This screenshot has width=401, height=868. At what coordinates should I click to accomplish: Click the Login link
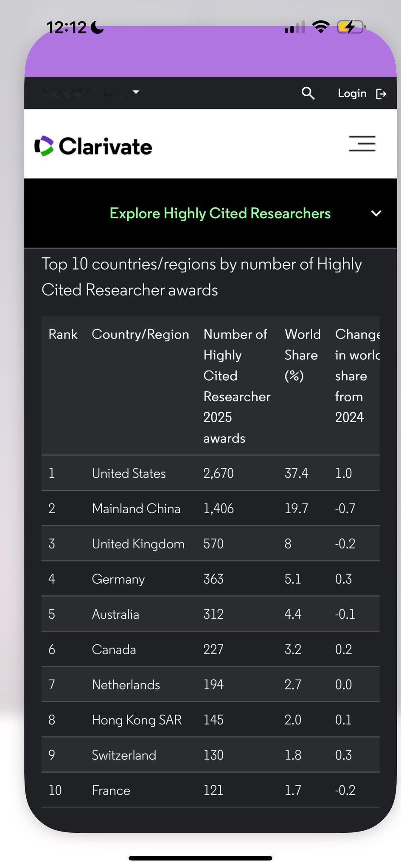pyautogui.click(x=352, y=93)
